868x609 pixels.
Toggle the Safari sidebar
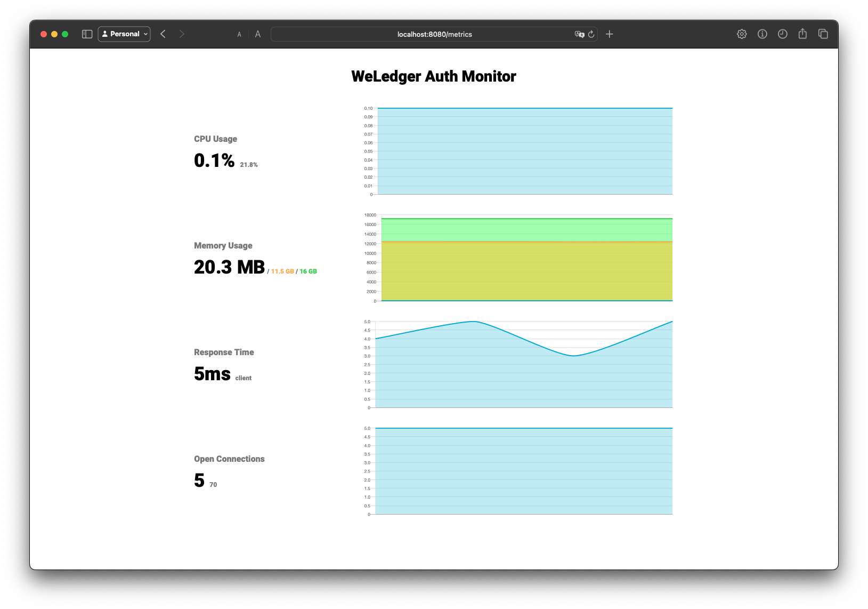coord(87,34)
